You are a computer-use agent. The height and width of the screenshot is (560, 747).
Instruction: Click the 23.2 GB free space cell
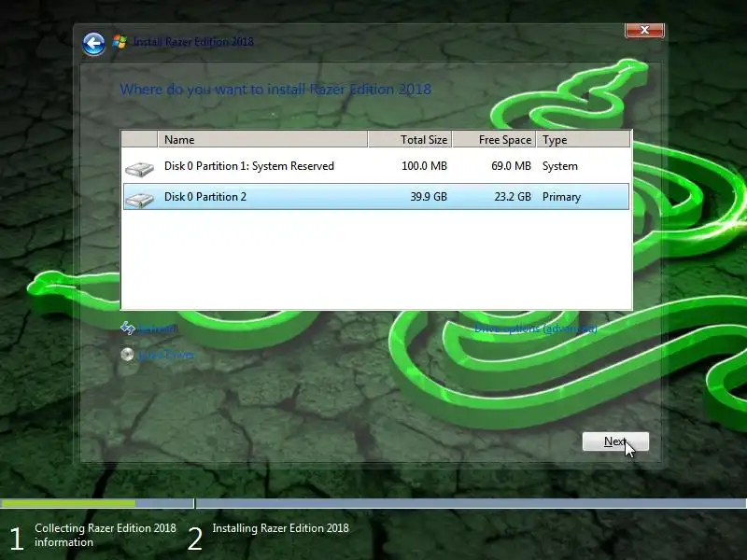click(512, 197)
